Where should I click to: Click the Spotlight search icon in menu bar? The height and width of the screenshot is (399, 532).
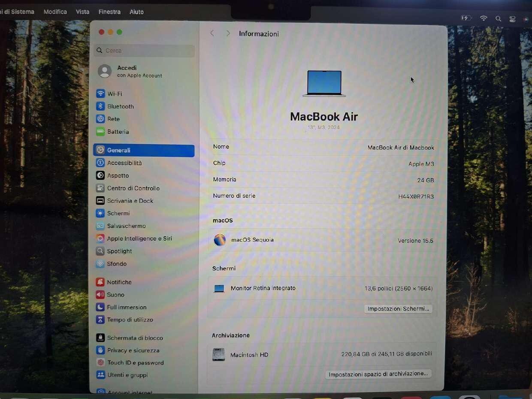coord(498,19)
